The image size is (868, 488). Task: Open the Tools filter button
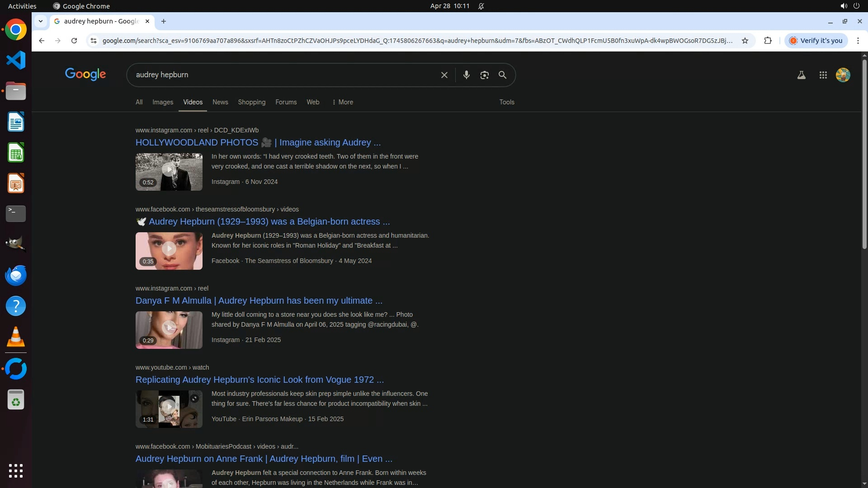506,102
